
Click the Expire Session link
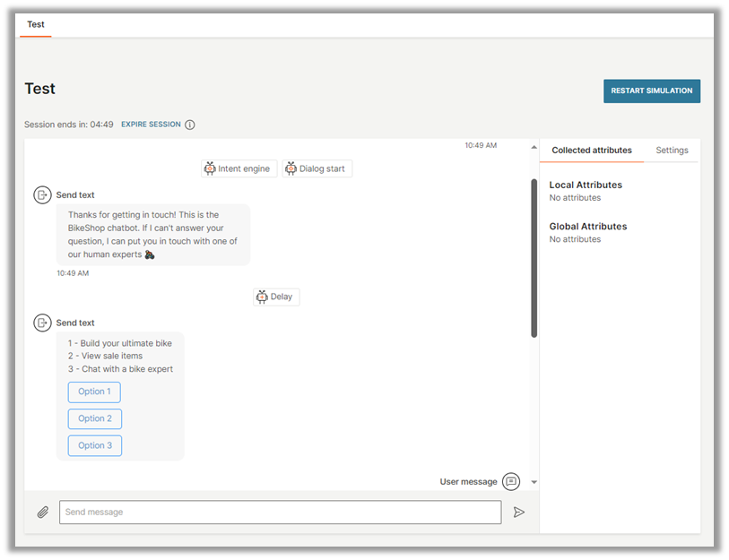pyautogui.click(x=151, y=124)
